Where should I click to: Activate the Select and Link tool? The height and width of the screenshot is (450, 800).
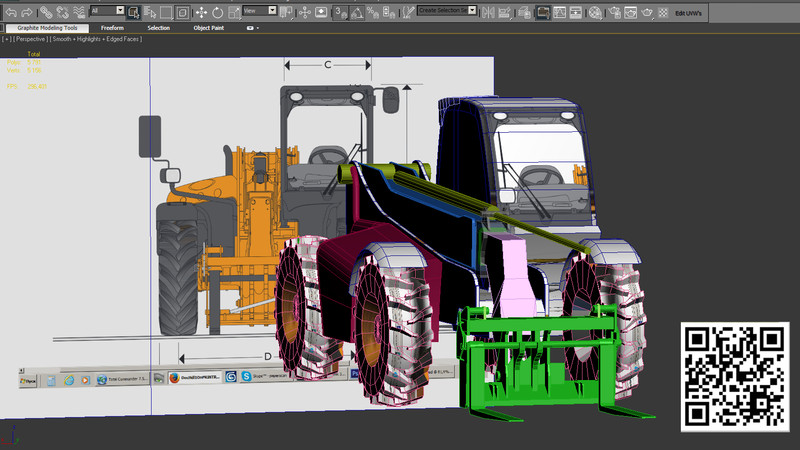(47, 12)
